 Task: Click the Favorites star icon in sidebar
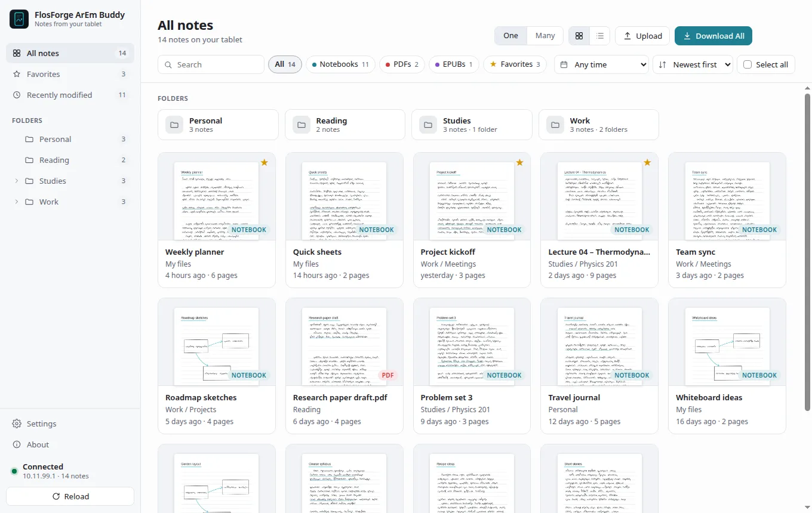[x=17, y=74]
